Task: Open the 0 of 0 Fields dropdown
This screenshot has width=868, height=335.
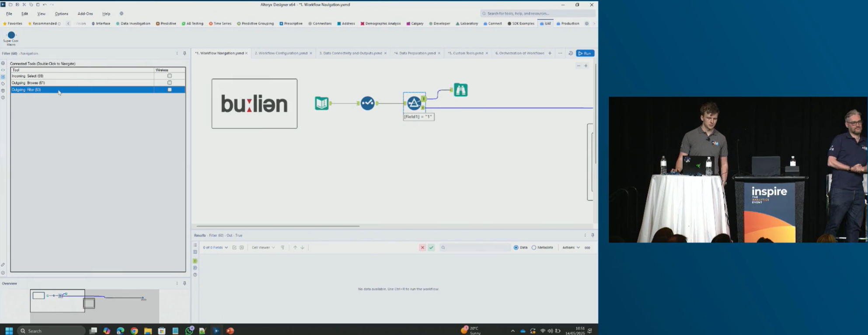Action: (215, 247)
